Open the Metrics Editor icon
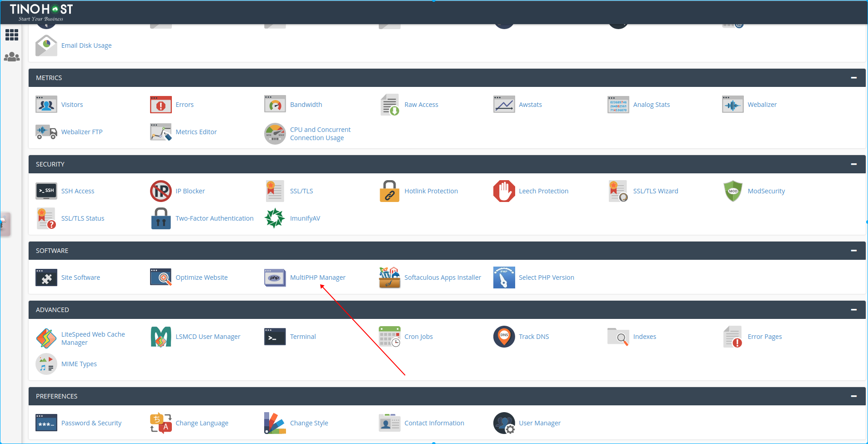 tap(161, 132)
